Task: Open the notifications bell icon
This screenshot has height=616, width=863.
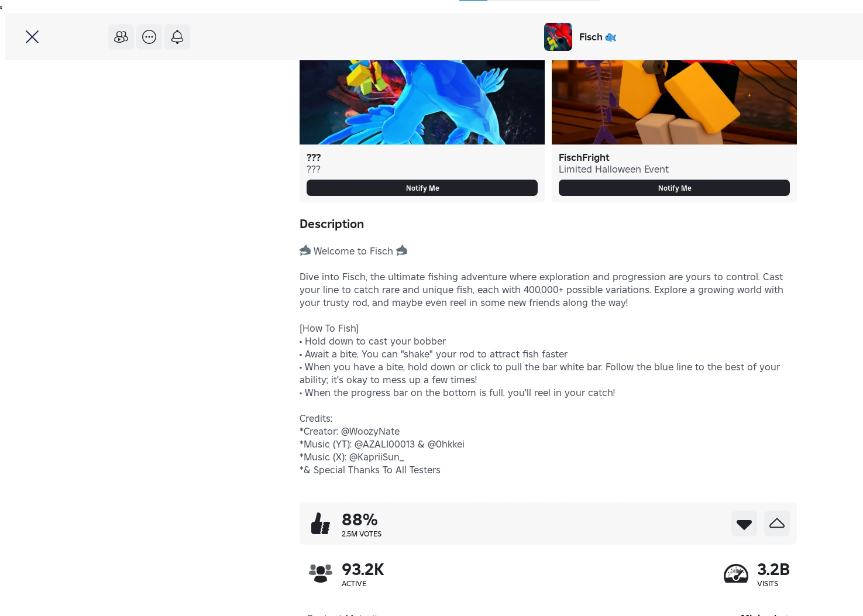Action: (x=177, y=37)
